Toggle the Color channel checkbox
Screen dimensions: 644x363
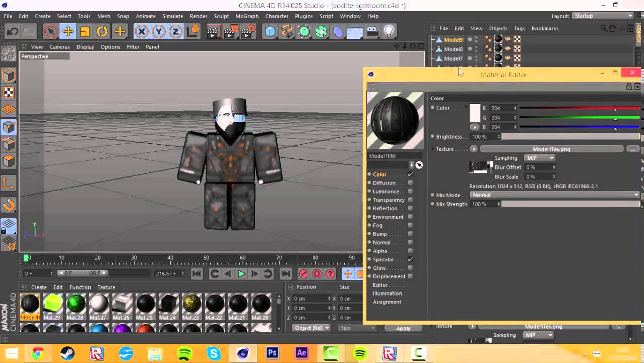point(410,174)
